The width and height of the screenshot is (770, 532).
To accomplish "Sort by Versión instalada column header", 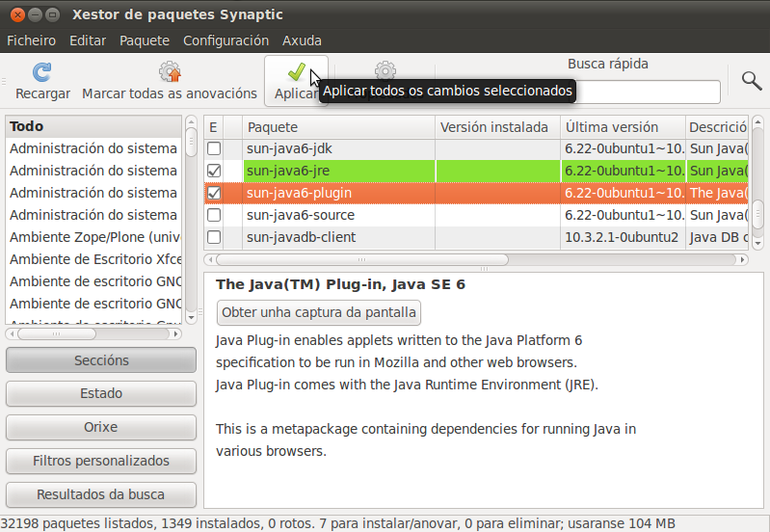I will coord(498,127).
